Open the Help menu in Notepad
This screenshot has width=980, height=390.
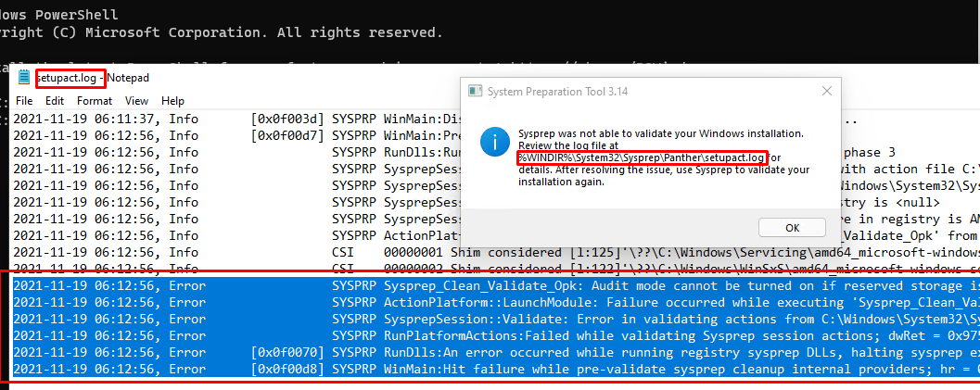[172, 100]
